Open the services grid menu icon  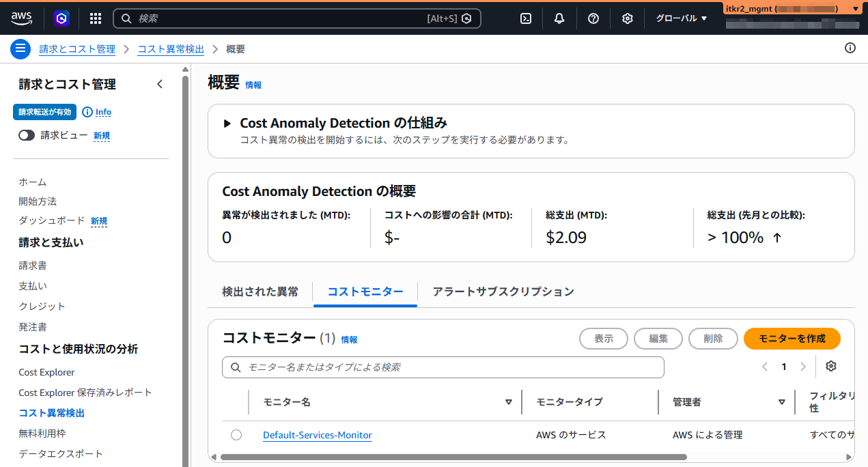coord(96,18)
